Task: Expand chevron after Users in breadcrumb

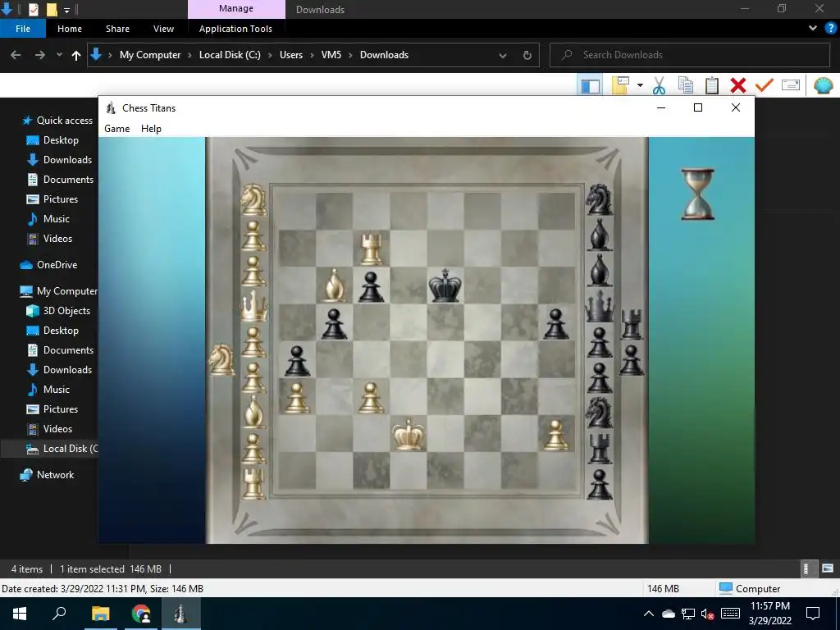Action: pyautogui.click(x=312, y=55)
